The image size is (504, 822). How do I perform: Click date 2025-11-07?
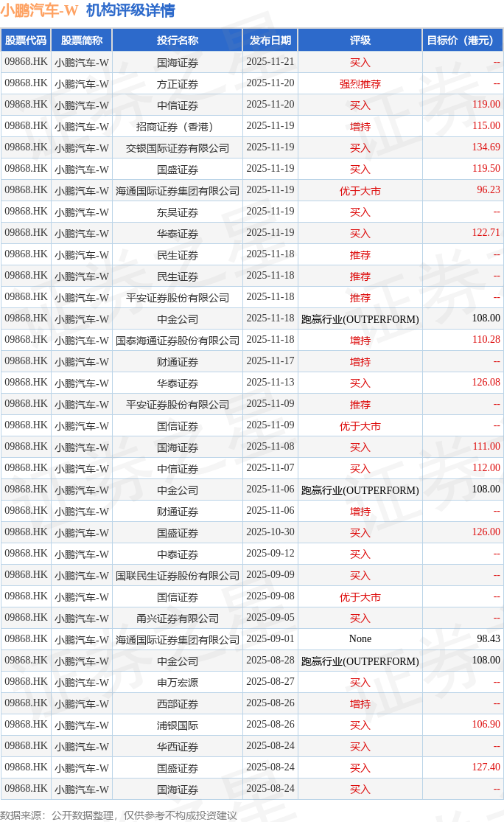[270, 468]
